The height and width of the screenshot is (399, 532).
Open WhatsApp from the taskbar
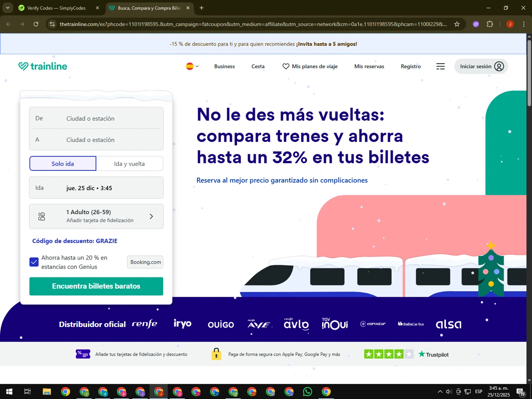point(307,392)
